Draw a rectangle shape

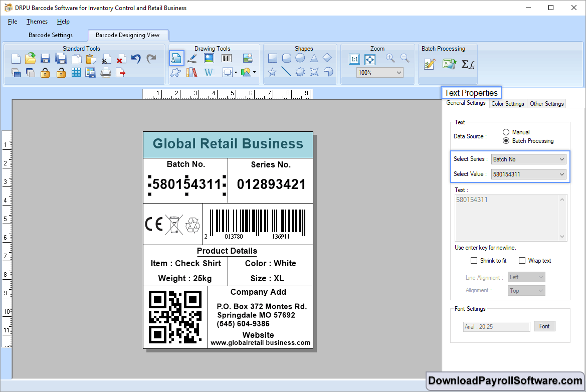click(x=273, y=58)
